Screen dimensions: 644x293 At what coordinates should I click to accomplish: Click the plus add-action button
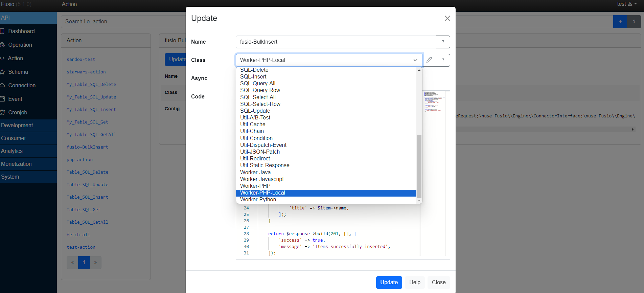[x=620, y=21]
